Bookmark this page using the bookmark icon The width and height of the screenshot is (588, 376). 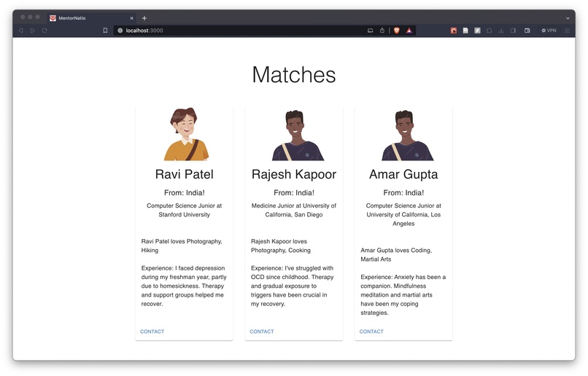(105, 31)
